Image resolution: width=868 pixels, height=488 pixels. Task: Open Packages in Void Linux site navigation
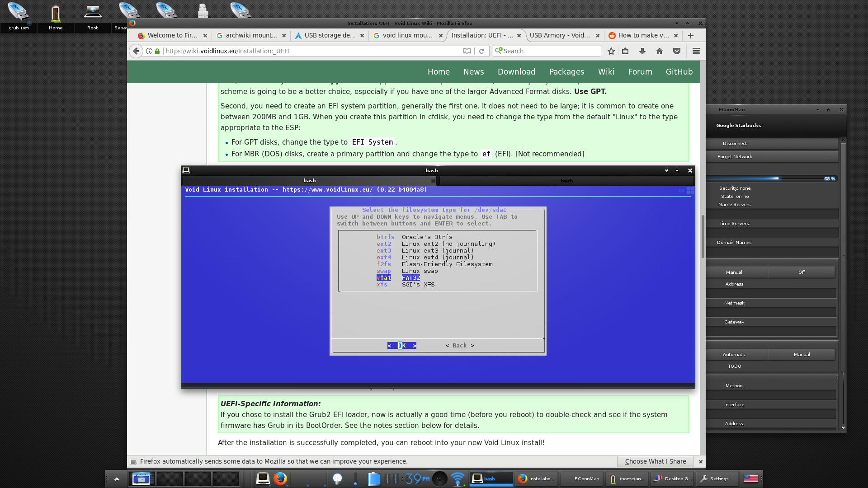[x=566, y=72]
